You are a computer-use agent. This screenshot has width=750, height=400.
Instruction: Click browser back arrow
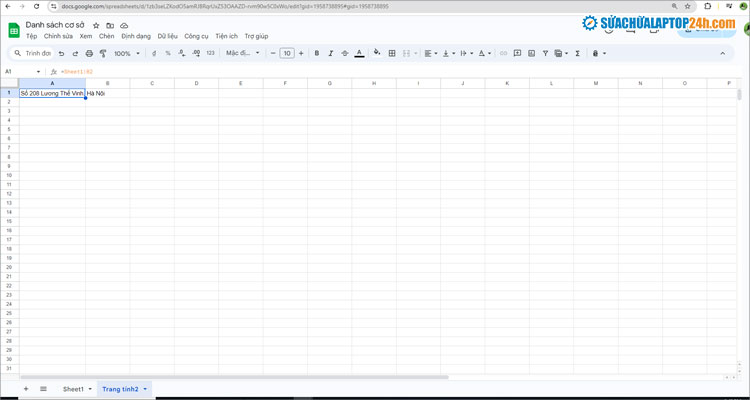pyautogui.click(x=7, y=6)
